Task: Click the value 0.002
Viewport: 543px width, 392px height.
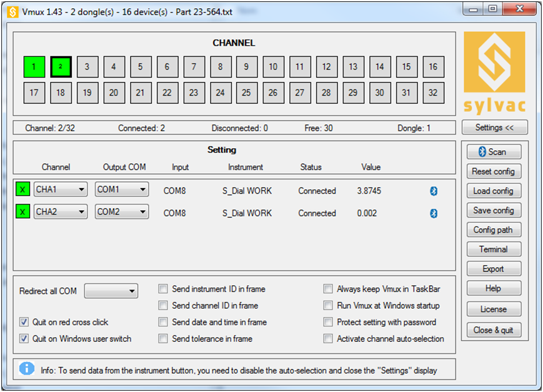Action: (x=367, y=213)
